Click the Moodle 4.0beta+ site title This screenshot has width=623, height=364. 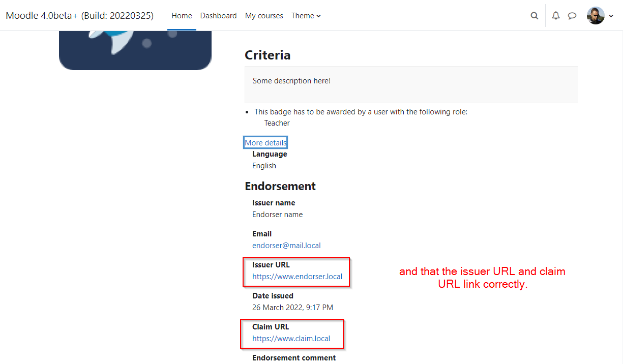coord(79,16)
